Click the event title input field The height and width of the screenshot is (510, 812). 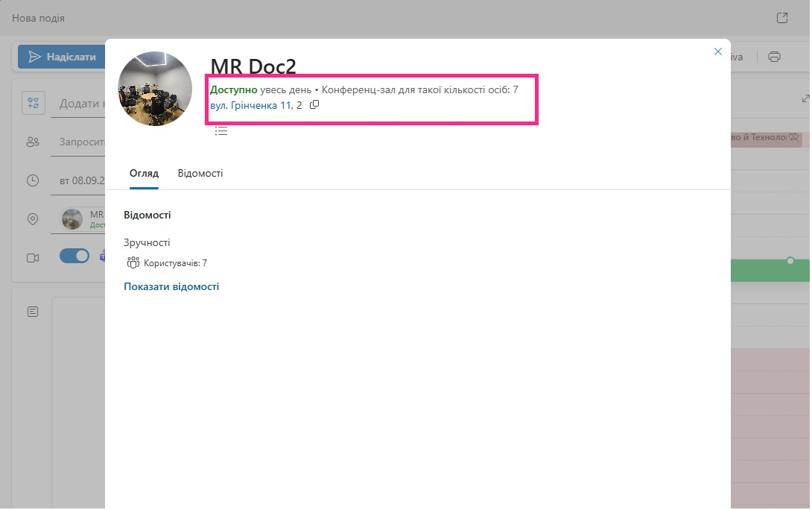pyautogui.click(x=79, y=103)
